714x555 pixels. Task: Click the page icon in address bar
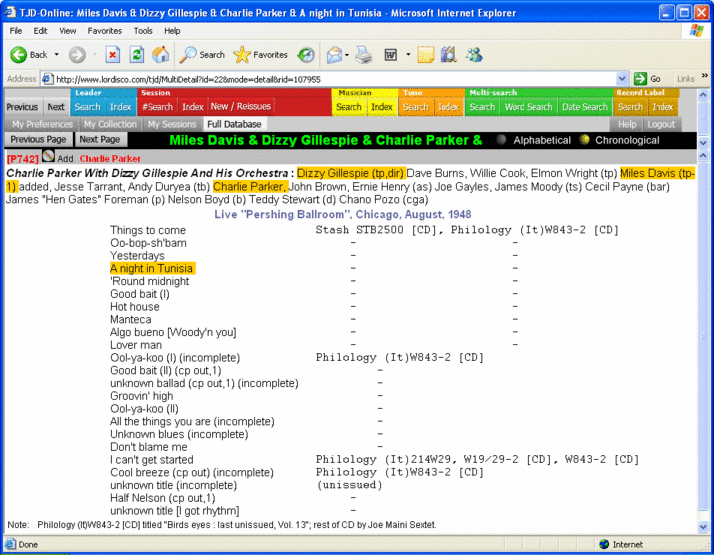pos(47,79)
